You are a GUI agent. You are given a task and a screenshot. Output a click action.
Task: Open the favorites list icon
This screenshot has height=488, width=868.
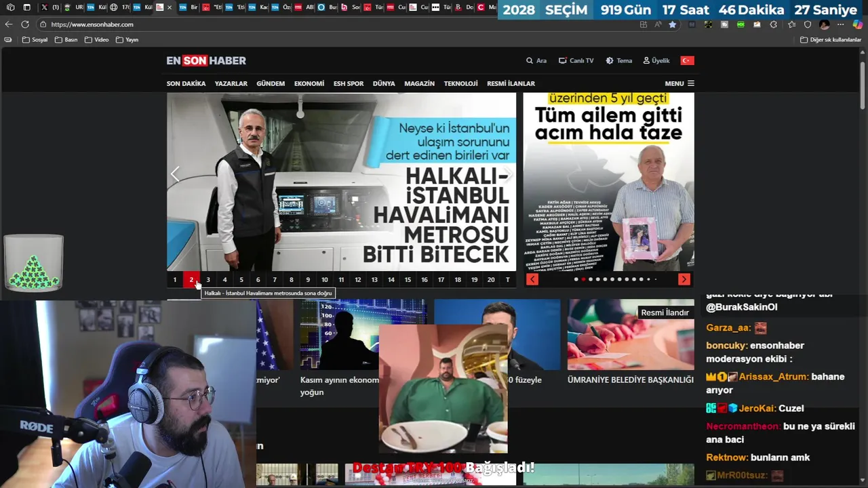(791, 24)
